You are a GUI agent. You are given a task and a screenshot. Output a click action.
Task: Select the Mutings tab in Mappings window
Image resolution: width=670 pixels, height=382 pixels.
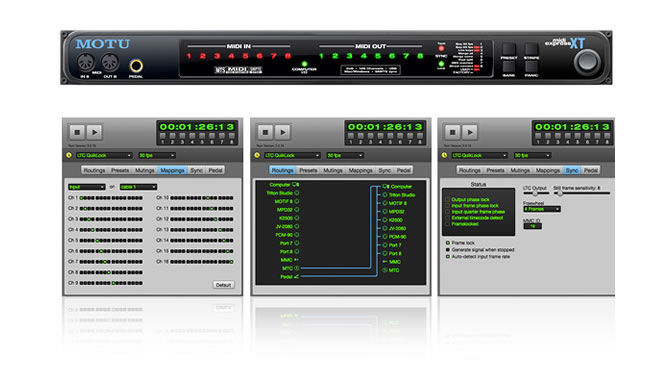[144, 170]
